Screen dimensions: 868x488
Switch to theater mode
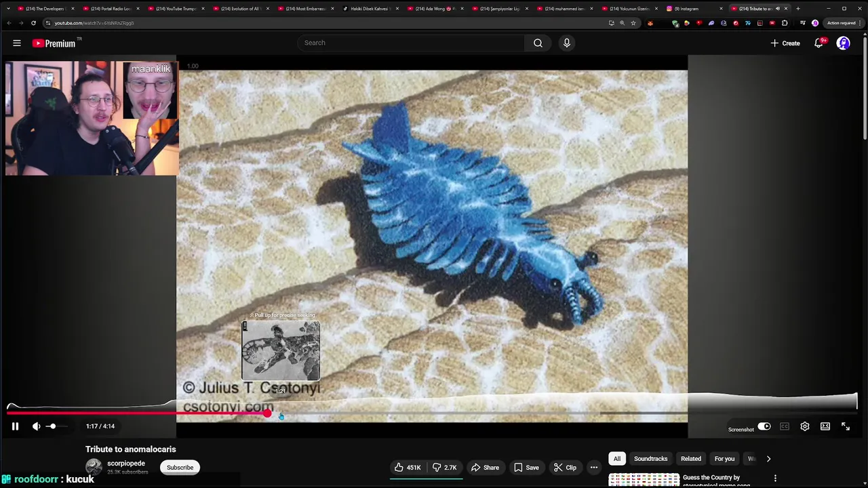[825, 426]
